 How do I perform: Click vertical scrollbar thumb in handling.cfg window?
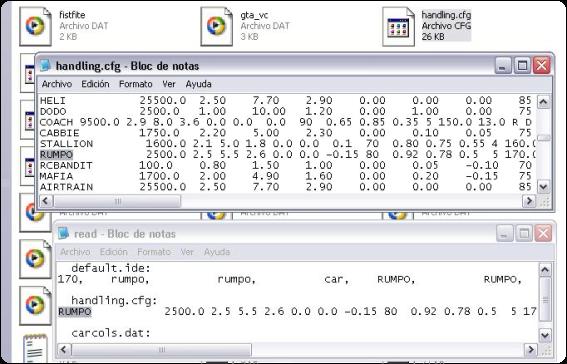pyautogui.click(x=543, y=138)
